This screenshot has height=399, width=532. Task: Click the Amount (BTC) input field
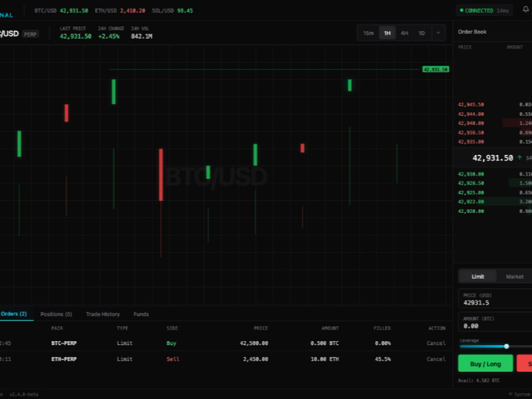click(495, 326)
